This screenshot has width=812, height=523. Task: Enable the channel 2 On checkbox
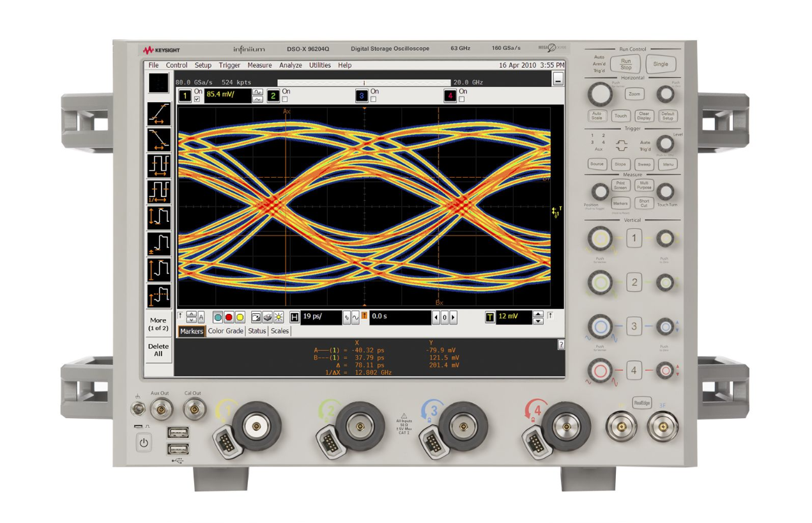[284, 98]
